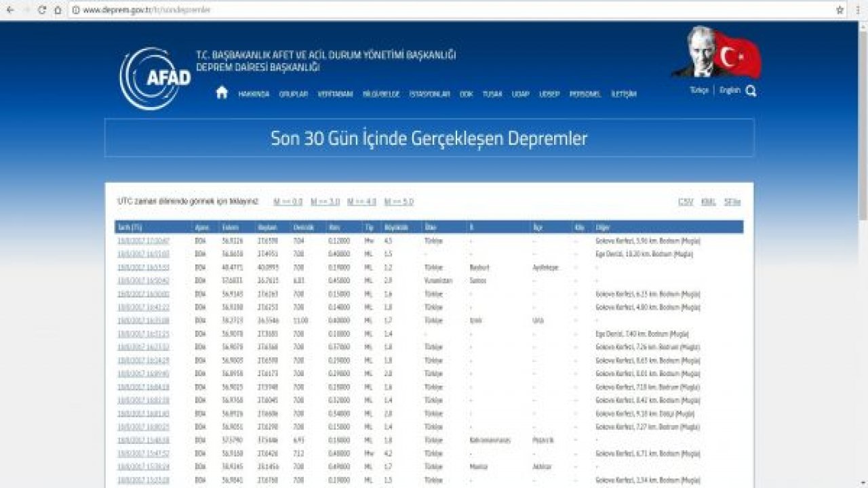
Task: Open search with the magnifier icon
Action: 749,89
